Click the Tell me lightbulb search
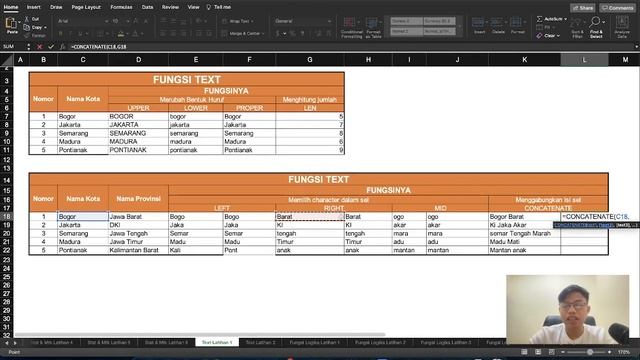 click(x=219, y=7)
